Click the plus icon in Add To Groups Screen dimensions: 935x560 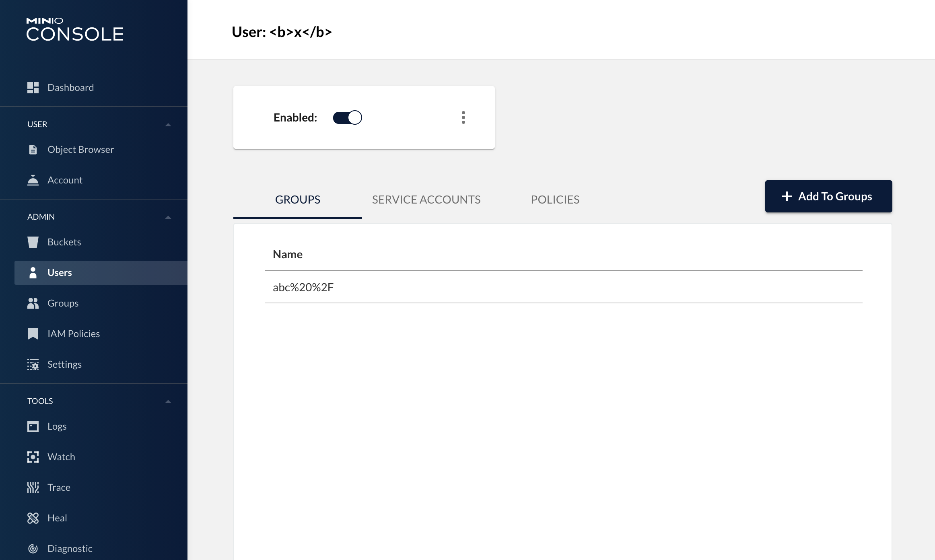[x=787, y=196]
